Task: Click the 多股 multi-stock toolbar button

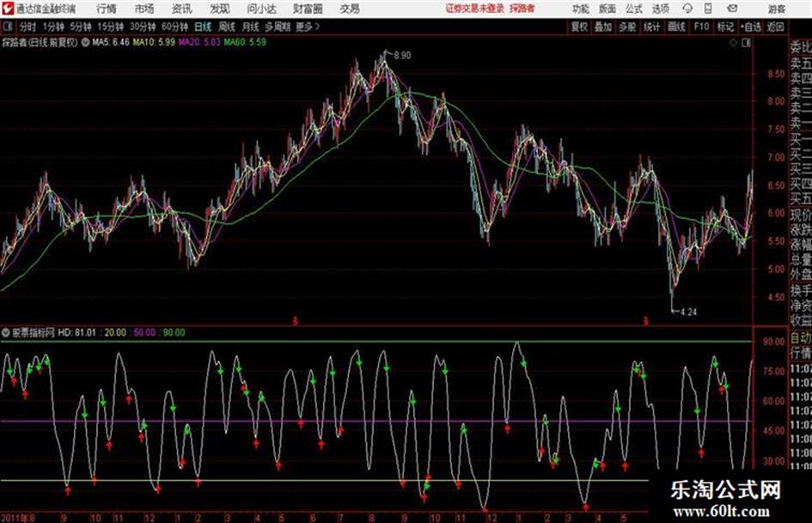Action: point(627,27)
